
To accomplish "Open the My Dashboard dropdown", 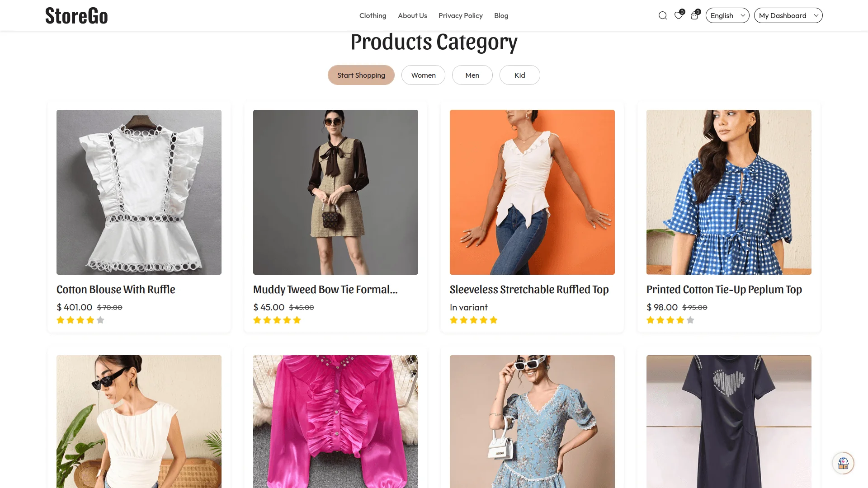I will (788, 15).
